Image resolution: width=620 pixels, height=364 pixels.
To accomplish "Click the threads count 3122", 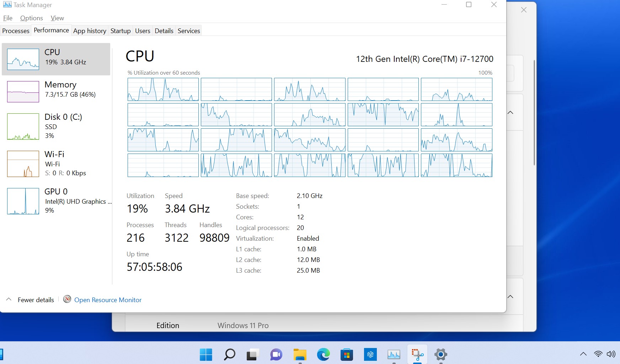I will click(176, 238).
